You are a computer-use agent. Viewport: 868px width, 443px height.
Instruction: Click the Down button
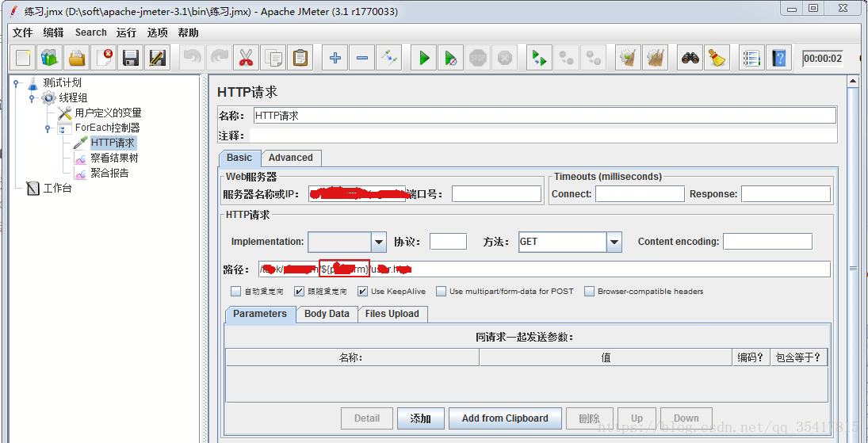coord(686,418)
